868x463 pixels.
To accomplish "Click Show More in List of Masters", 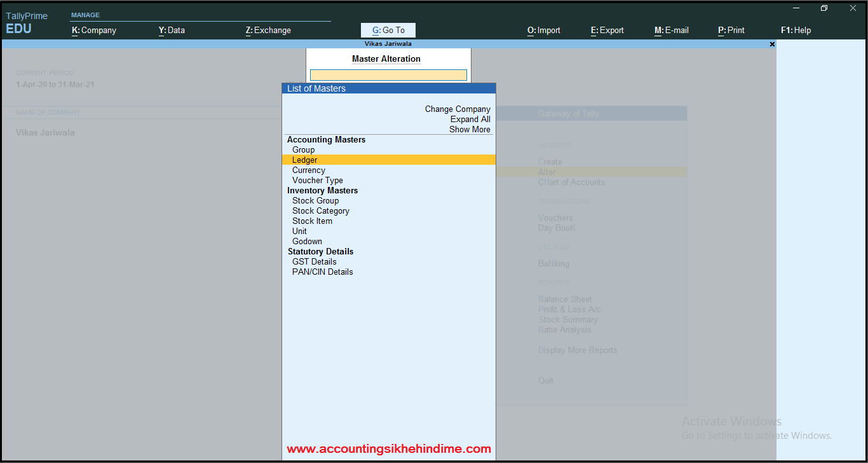I will tap(470, 129).
